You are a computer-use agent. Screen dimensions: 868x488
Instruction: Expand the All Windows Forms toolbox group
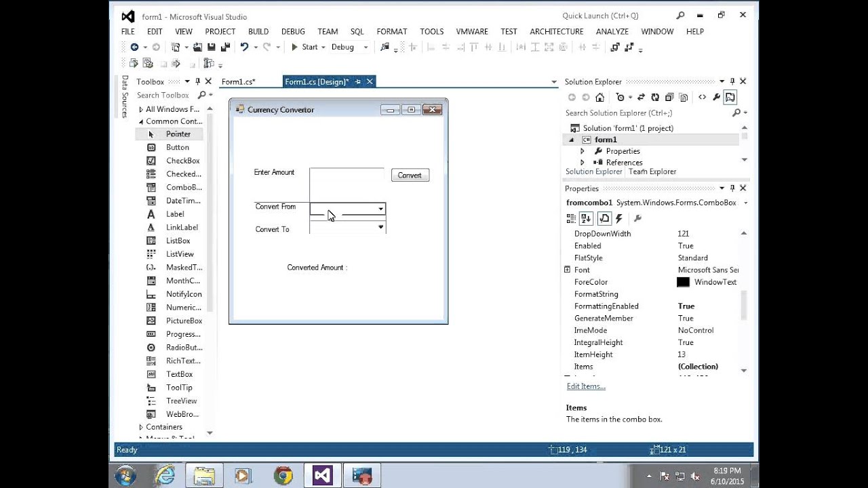141,109
